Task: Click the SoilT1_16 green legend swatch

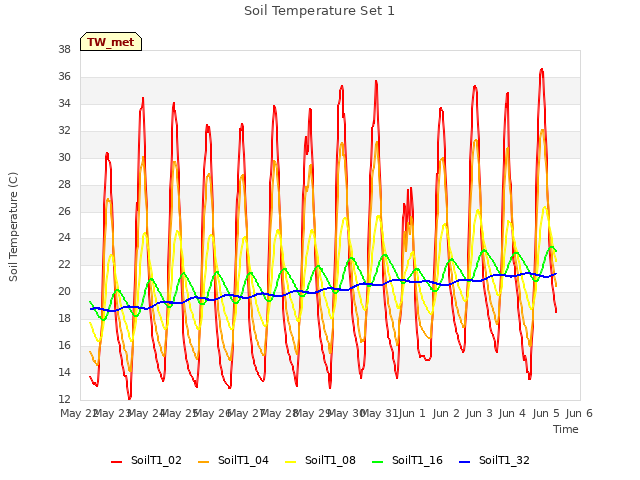Action: point(378,462)
